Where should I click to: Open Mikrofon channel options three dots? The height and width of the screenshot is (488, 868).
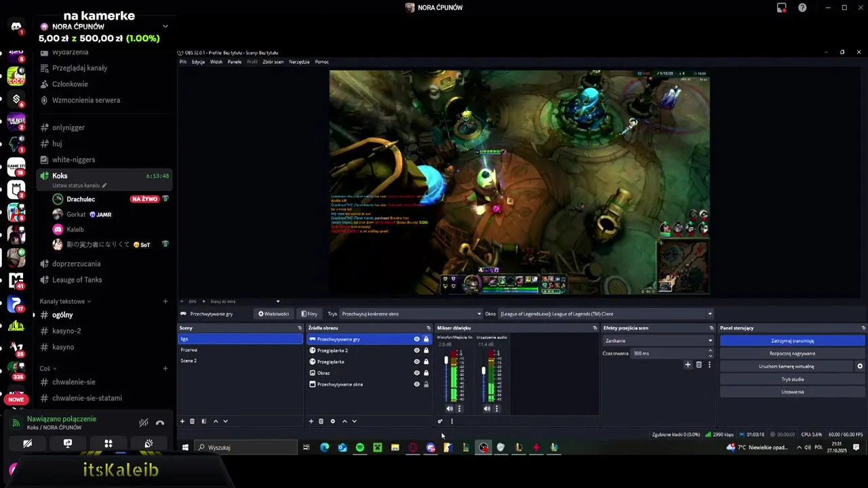459,409
